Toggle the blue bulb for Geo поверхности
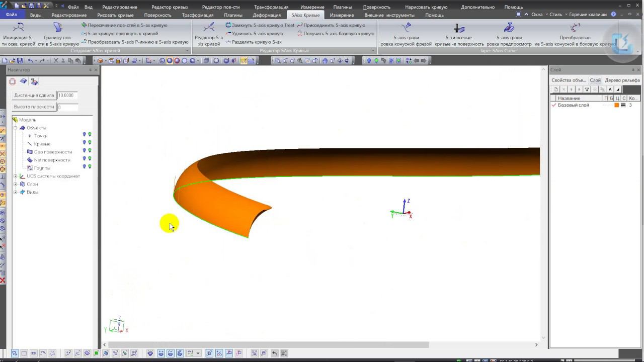The height and width of the screenshot is (362, 644). pyautogui.click(x=84, y=151)
